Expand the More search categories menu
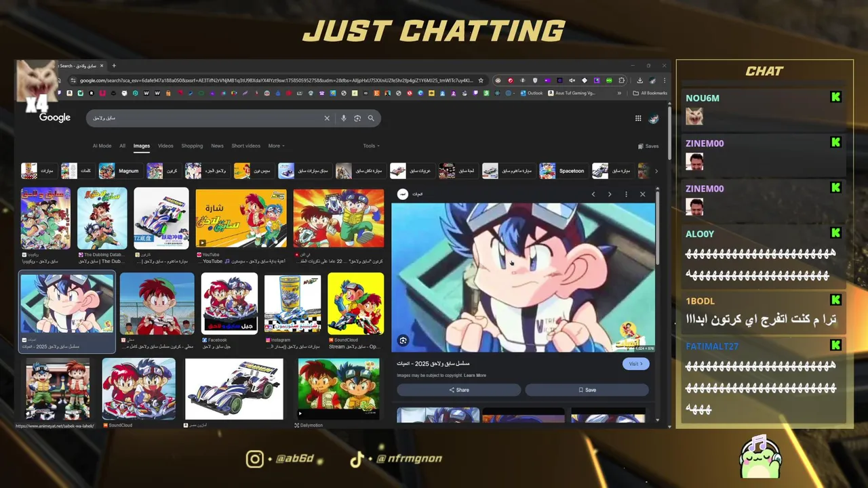 click(x=276, y=146)
